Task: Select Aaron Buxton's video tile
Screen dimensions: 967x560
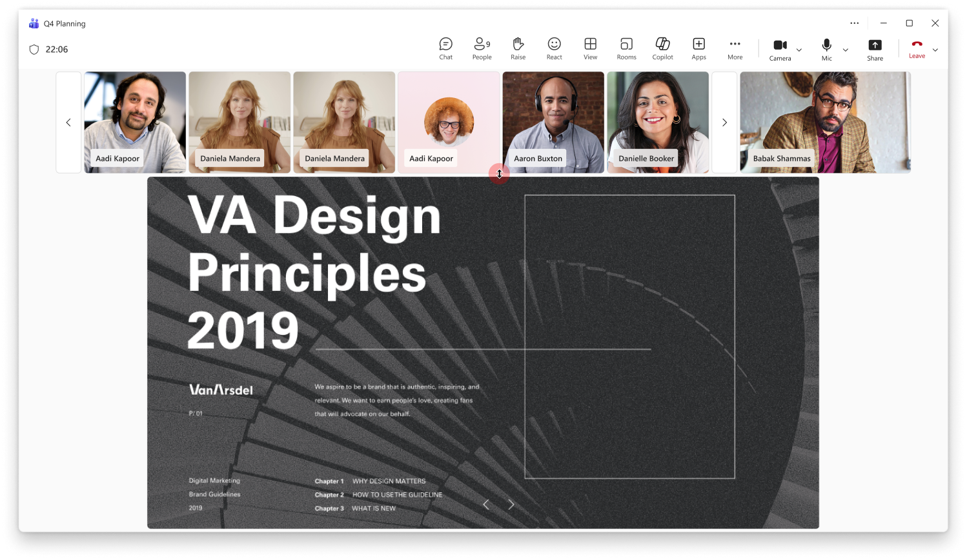Action: click(553, 122)
